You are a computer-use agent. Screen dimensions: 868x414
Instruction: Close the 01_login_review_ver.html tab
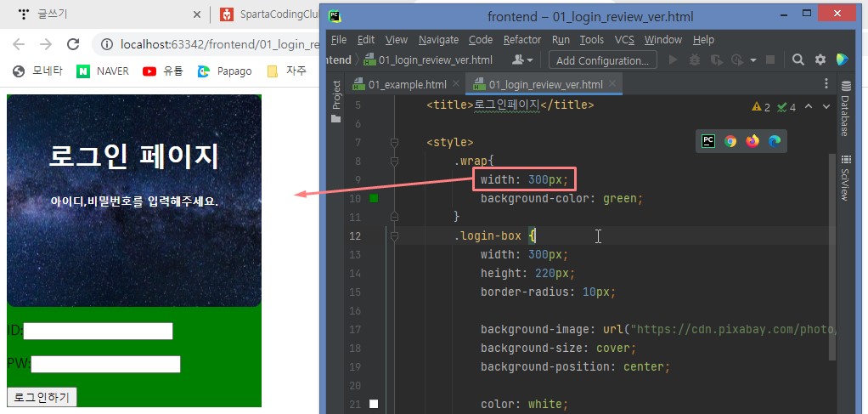click(612, 83)
